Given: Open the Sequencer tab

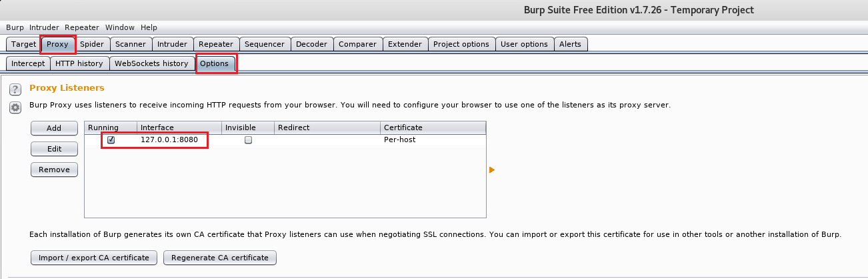Looking at the screenshot, I should [265, 44].
